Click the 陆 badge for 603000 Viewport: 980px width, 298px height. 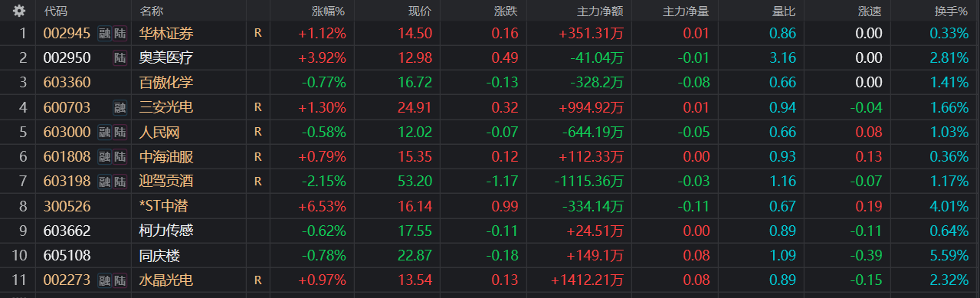[x=120, y=133]
